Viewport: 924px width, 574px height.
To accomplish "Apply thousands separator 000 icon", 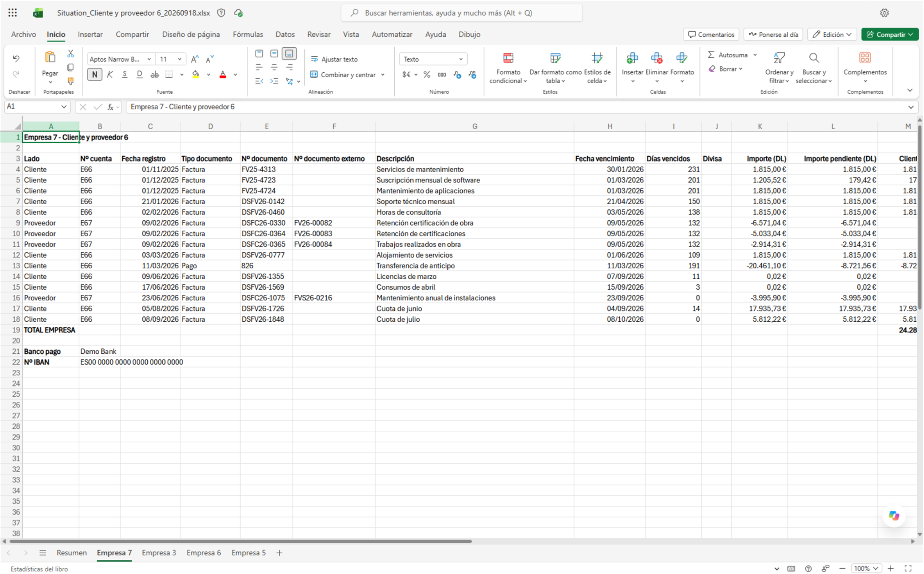I will tap(442, 75).
